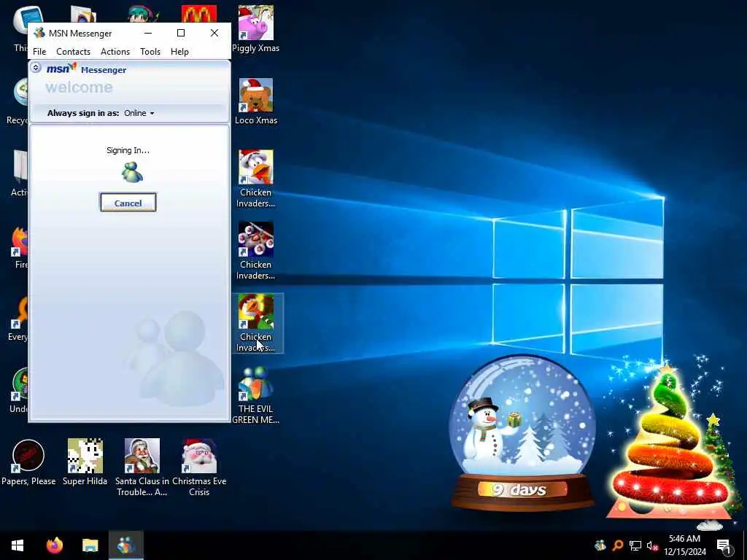Open the notification center icon
Screen dimensions: 747x560
724,545
